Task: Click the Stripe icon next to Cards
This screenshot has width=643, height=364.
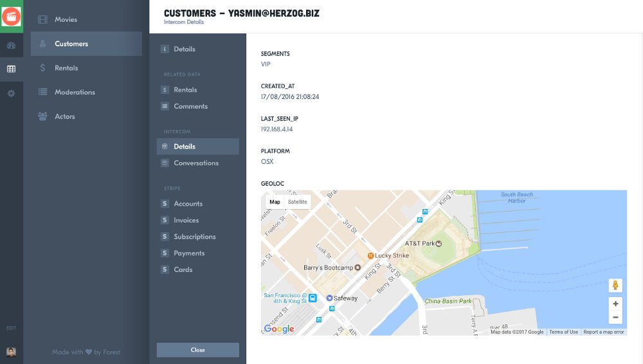Action: (x=165, y=269)
